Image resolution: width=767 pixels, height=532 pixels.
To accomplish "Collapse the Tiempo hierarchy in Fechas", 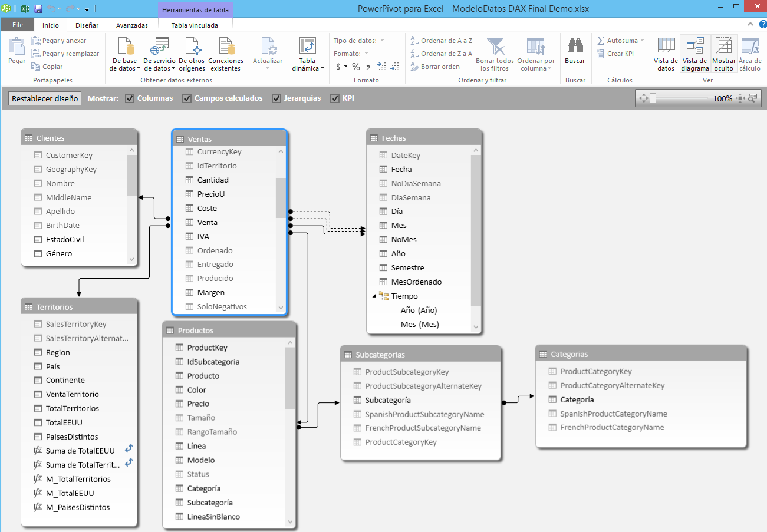I will (374, 296).
